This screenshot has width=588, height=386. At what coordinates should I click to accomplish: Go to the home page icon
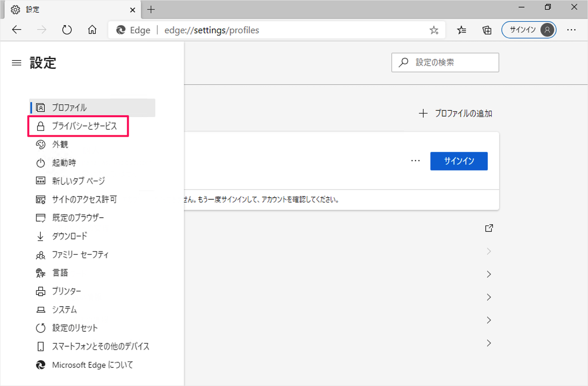(92, 30)
